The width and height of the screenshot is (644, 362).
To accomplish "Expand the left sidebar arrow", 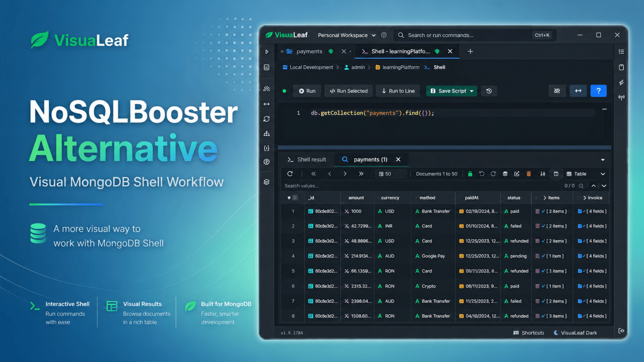I will tap(267, 52).
